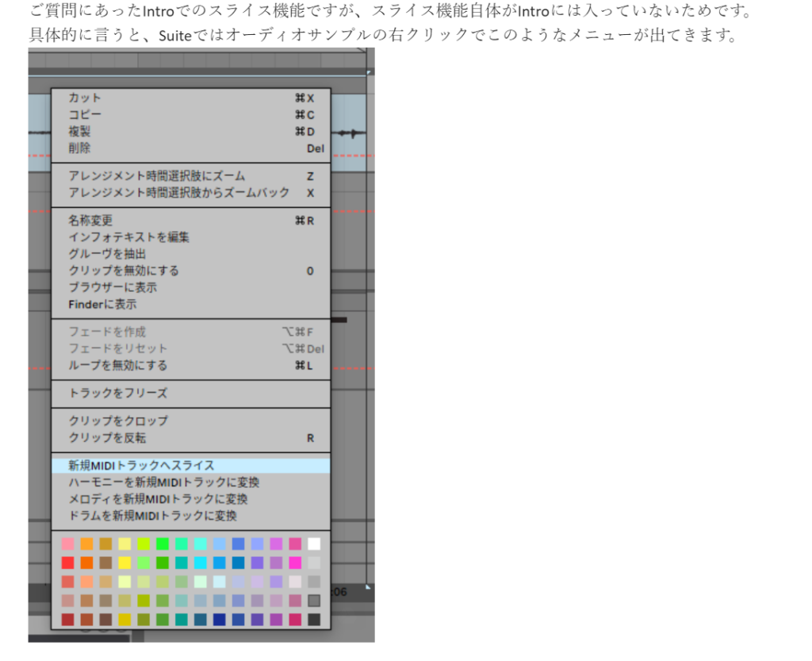Choose the outlined gray selected color swatch

(314, 601)
